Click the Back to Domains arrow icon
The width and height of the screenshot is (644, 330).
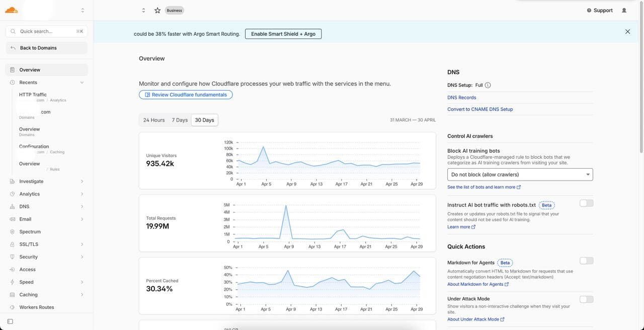[x=13, y=48]
